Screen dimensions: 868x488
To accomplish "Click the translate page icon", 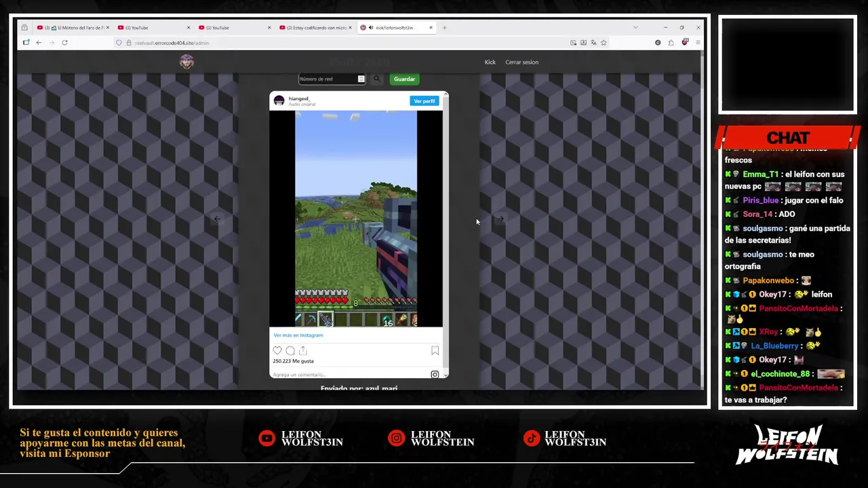I will 593,43.
